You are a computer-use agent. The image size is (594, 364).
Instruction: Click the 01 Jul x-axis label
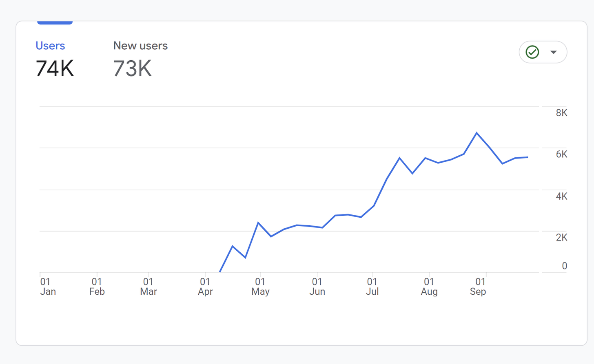372,287
